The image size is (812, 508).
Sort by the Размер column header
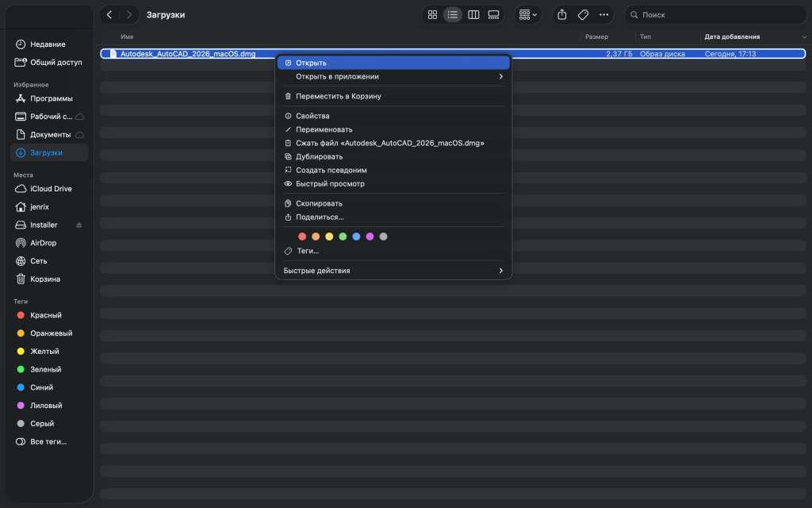(x=596, y=37)
